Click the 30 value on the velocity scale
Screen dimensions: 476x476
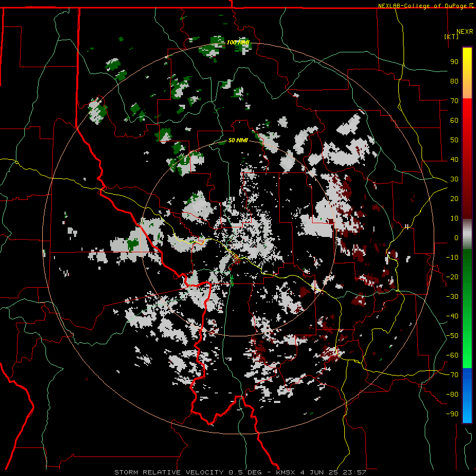[x=454, y=179]
